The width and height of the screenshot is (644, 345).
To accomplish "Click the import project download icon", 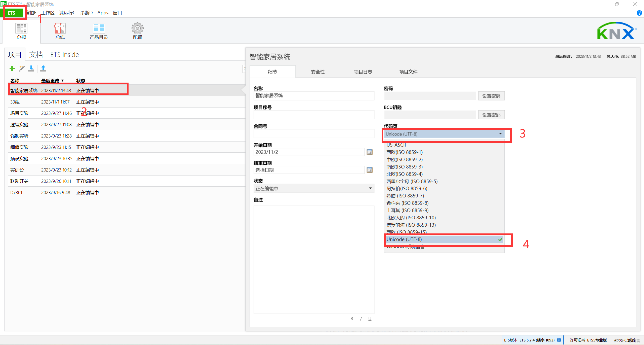I will click(x=31, y=68).
